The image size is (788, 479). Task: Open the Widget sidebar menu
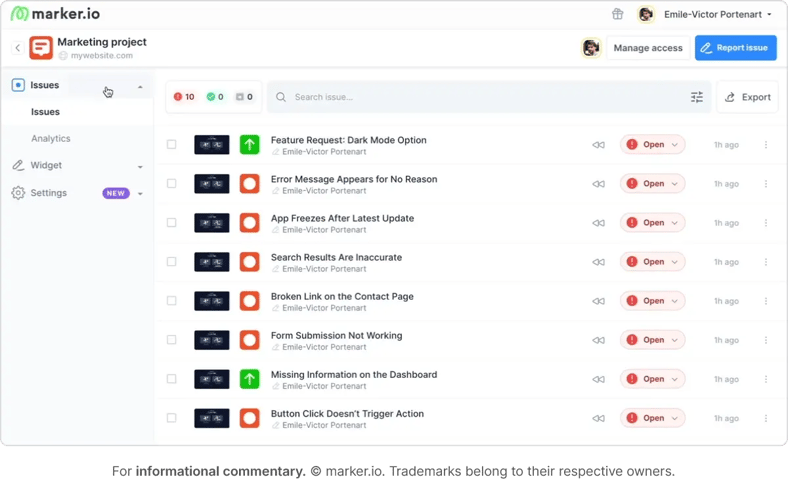(x=46, y=165)
